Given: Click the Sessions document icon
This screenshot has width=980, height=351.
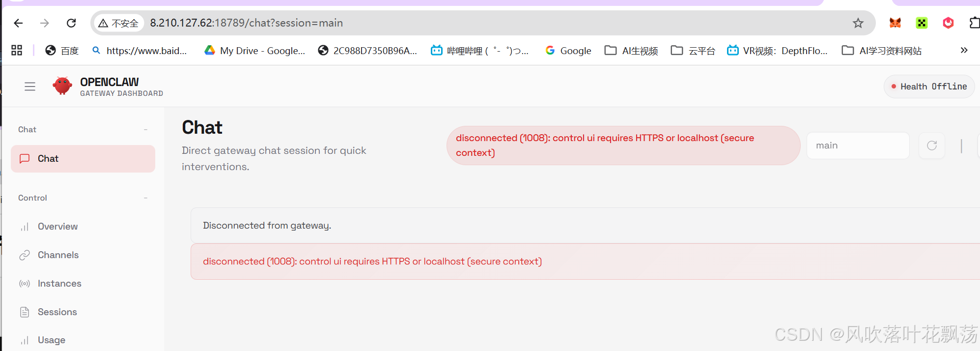Looking at the screenshot, I should [x=25, y=312].
